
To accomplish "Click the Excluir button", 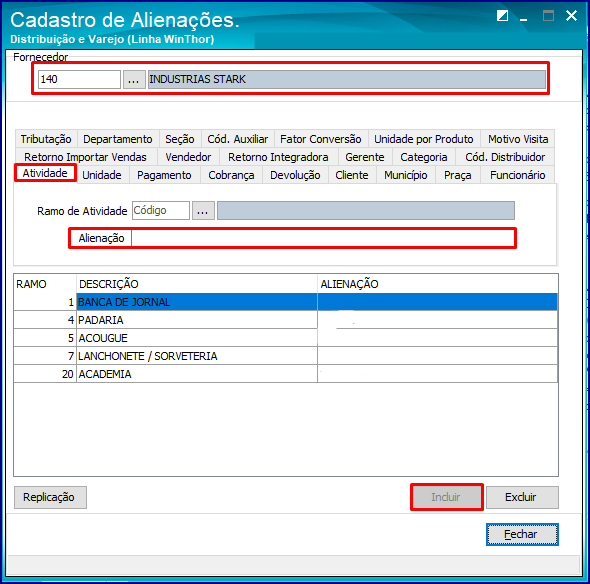I will click(x=522, y=497).
